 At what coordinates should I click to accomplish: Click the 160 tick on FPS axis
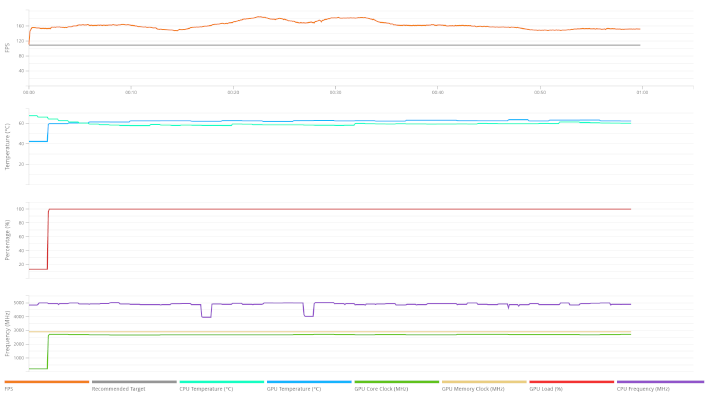coord(20,26)
